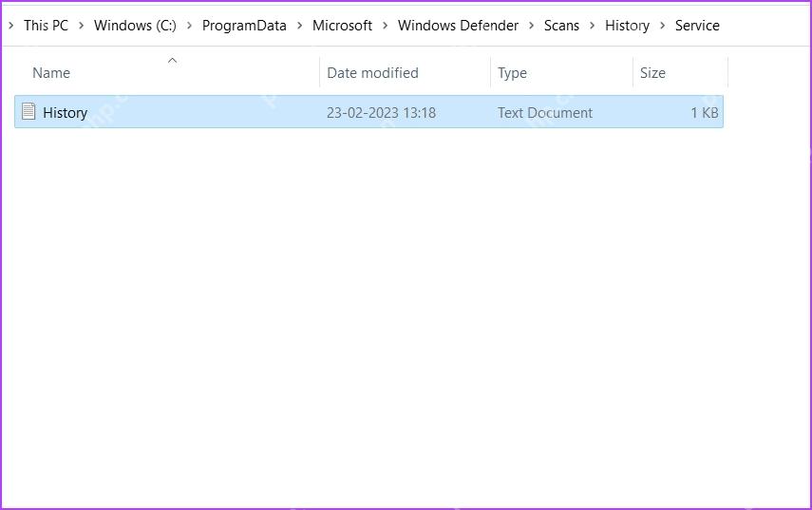
Task: Expand chevron between Windows Defender and Scans
Action: click(x=531, y=26)
